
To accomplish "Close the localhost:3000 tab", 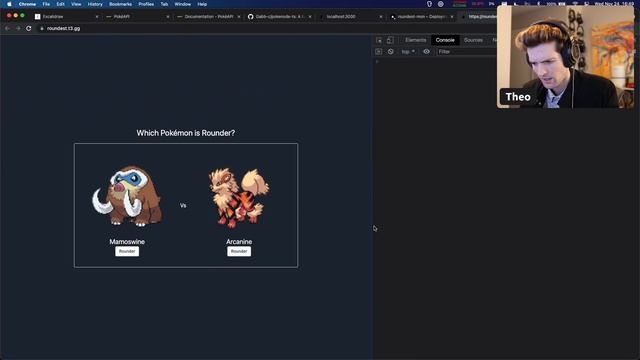I will [x=381, y=17].
